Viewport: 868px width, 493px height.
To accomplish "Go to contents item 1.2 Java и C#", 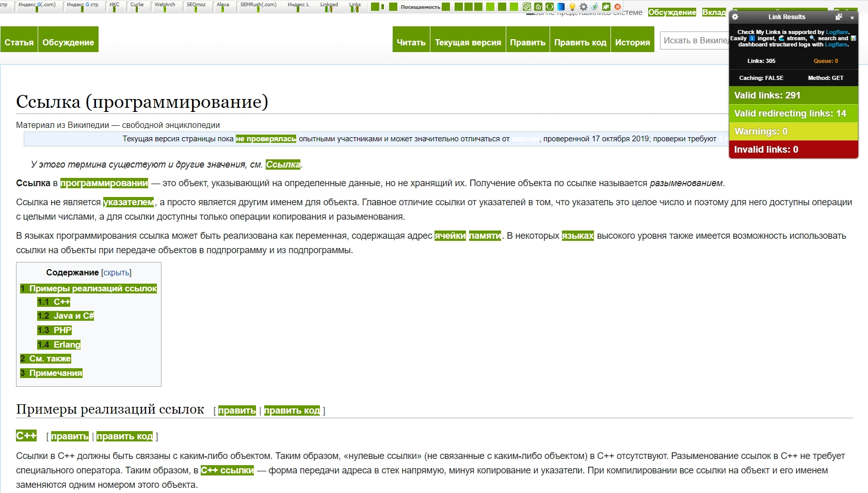I will click(66, 316).
